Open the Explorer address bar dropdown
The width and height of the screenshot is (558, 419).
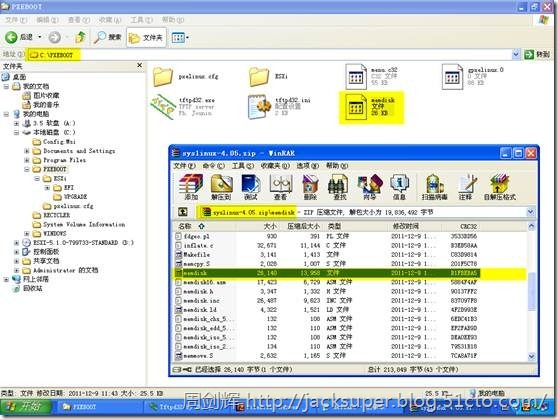516,54
